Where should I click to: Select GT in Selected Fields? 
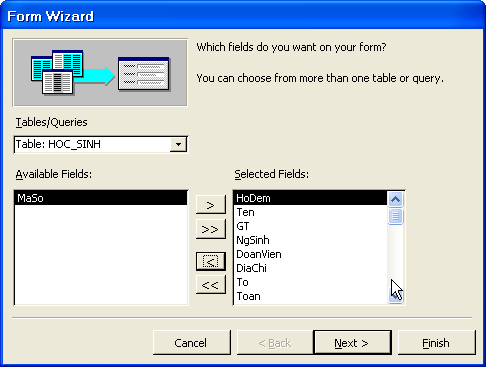311,226
